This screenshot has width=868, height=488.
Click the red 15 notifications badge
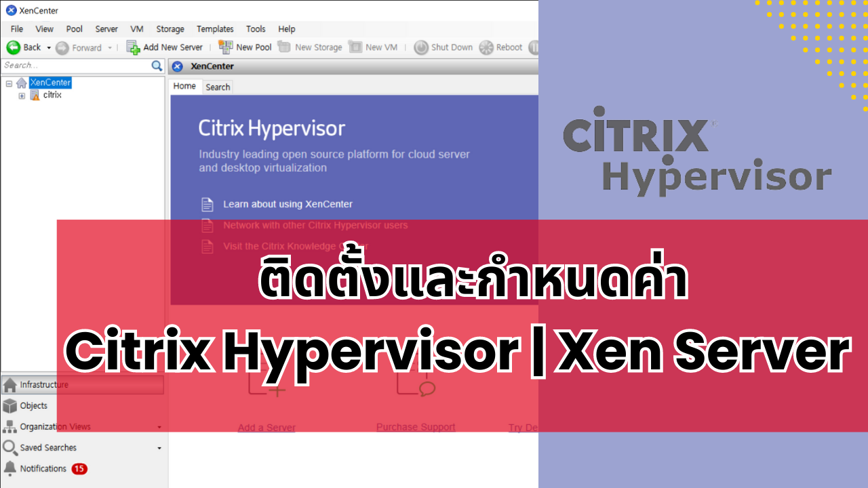coord(79,468)
